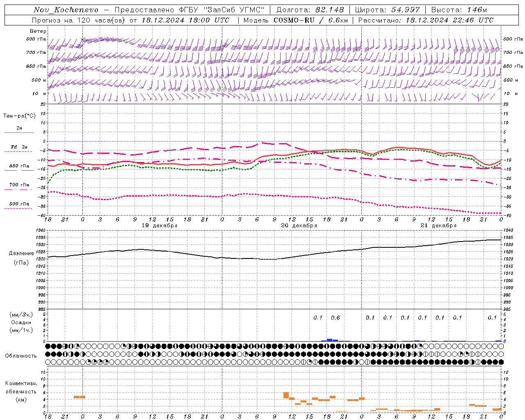The image size is (525, 420).
Task: Click the '2м' temperature legend entry
Action: 19,128
